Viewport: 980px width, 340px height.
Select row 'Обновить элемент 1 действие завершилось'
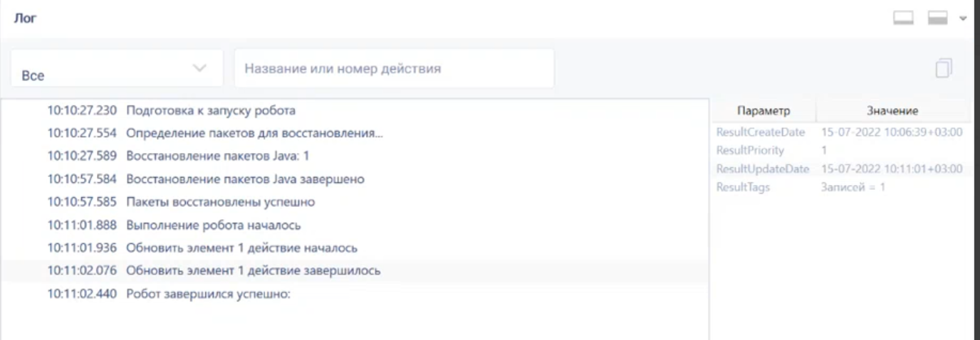tap(355, 271)
